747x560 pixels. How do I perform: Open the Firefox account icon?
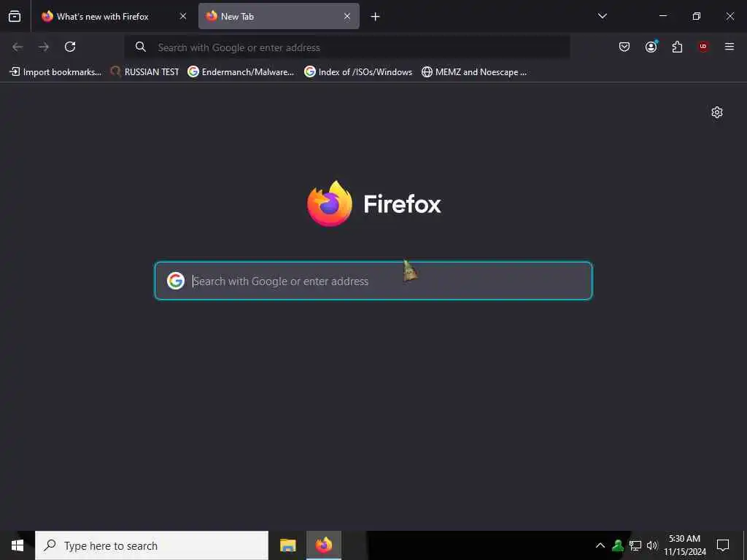pos(651,47)
